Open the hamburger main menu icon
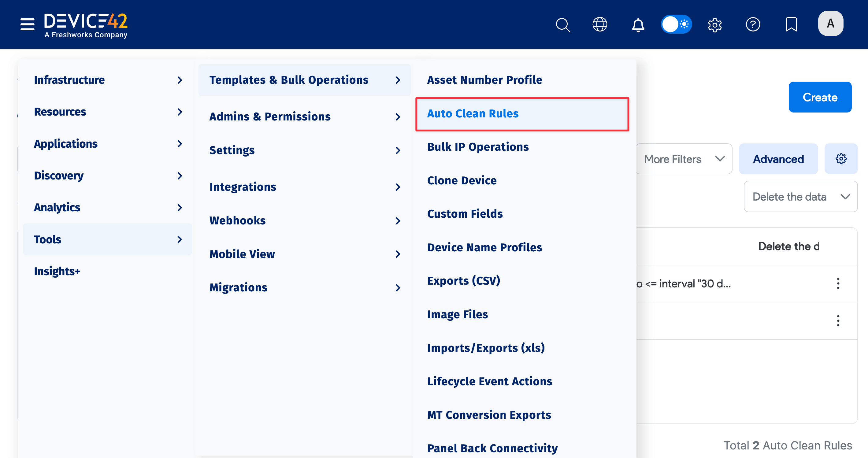The width and height of the screenshot is (868, 458). pyautogui.click(x=27, y=24)
